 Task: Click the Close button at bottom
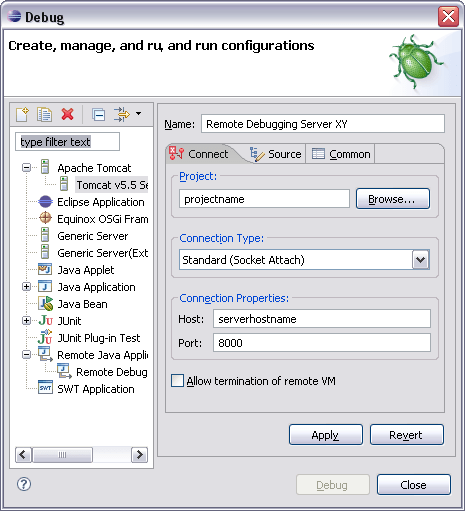(x=414, y=485)
